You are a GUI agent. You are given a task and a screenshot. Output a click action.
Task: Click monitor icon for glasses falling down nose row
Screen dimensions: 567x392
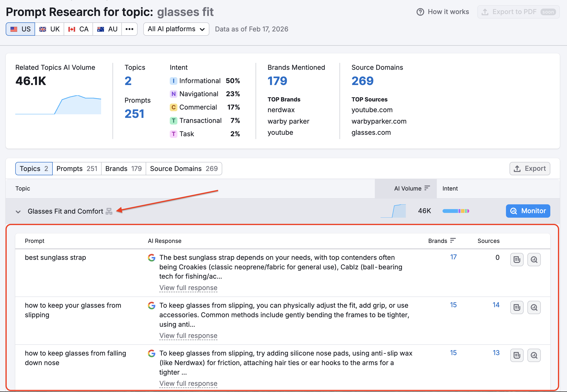click(534, 355)
